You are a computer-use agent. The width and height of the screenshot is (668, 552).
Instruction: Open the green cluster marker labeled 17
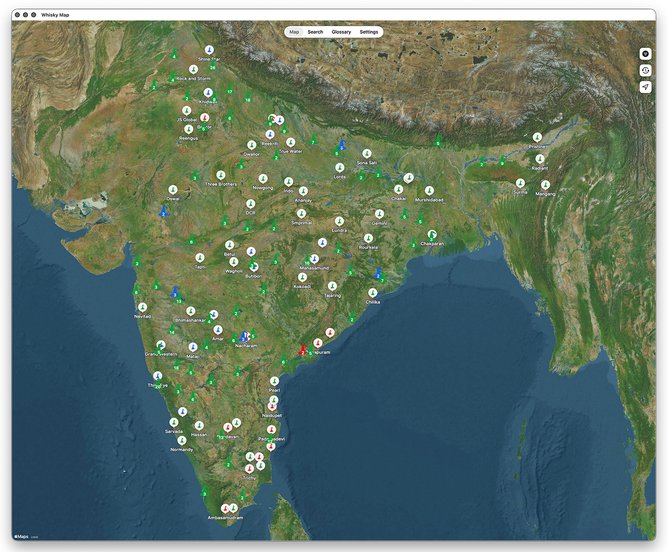pyautogui.click(x=230, y=89)
